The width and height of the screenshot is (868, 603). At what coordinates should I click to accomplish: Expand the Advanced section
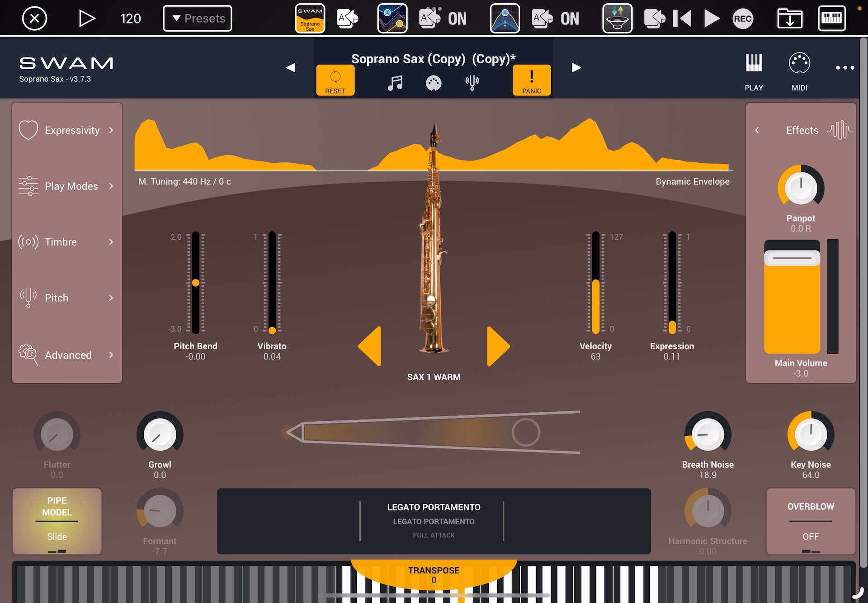(x=67, y=355)
